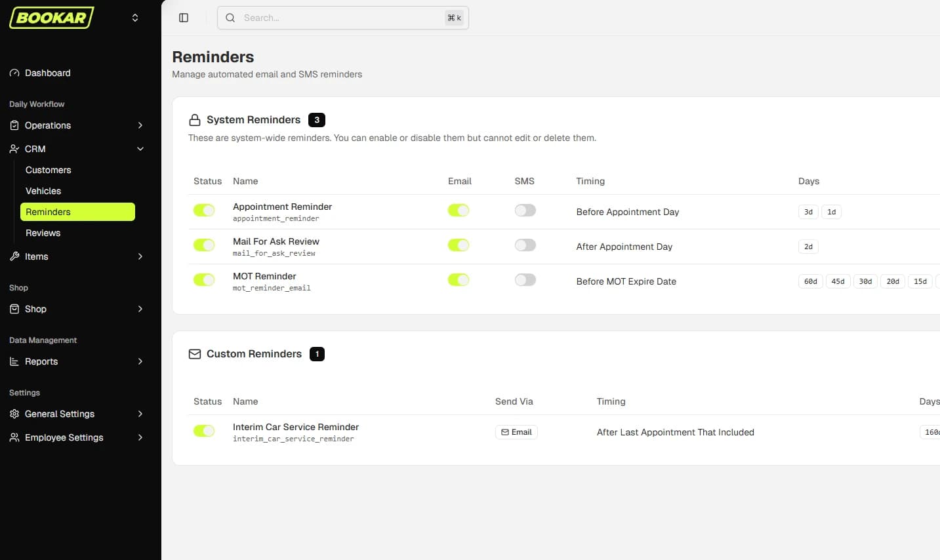
Task: Open the Reports chart icon
Action: pos(14,361)
